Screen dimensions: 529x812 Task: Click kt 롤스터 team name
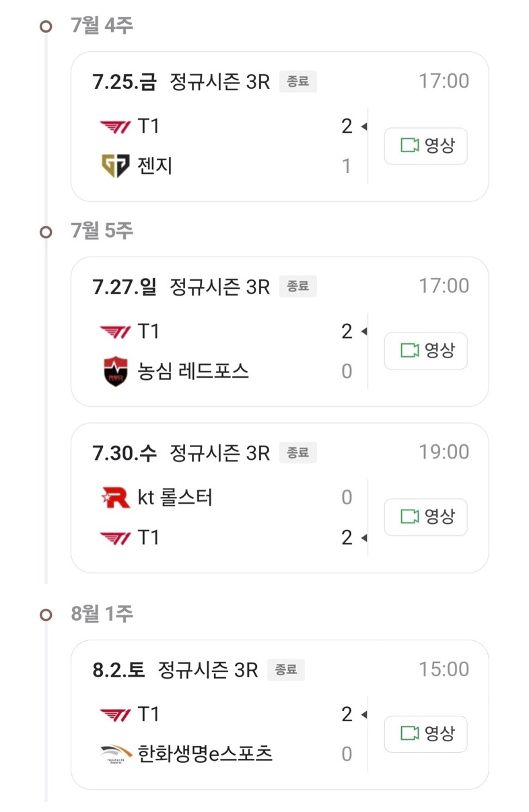coord(175,498)
